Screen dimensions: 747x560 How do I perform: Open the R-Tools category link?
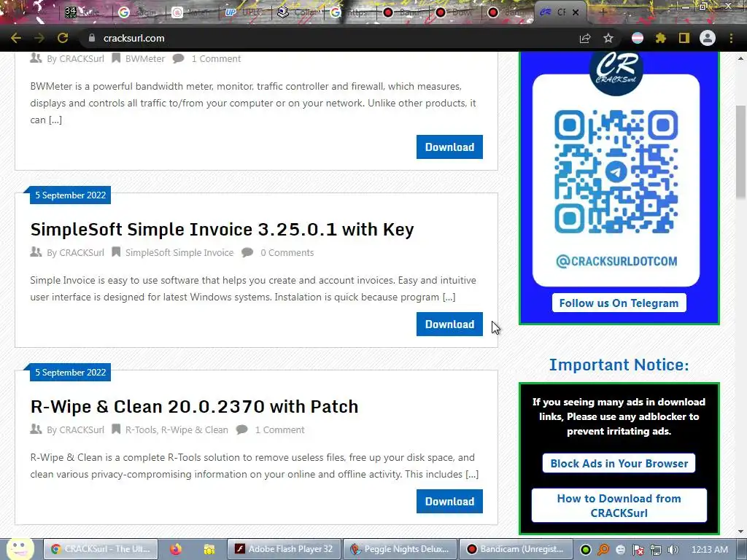pos(141,429)
